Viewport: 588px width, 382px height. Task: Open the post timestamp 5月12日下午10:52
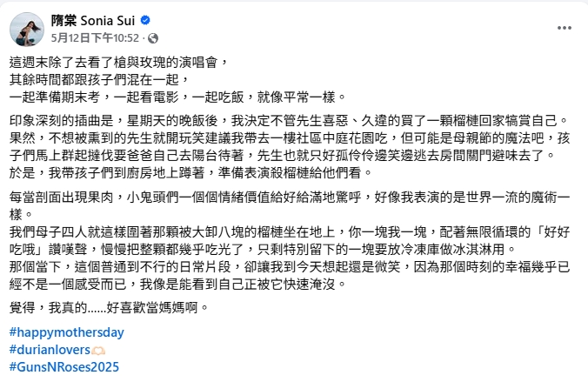pyautogui.click(x=95, y=37)
